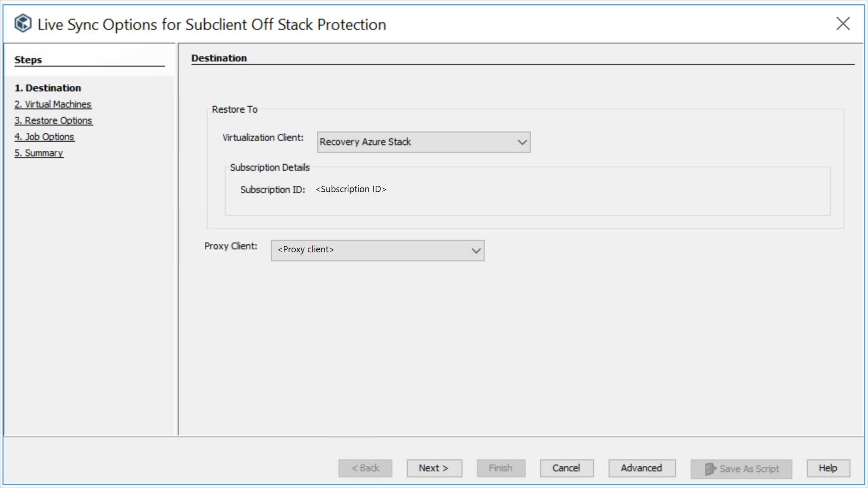Click the Summary step icon
Screen dimensions: 868x488
click(x=39, y=152)
